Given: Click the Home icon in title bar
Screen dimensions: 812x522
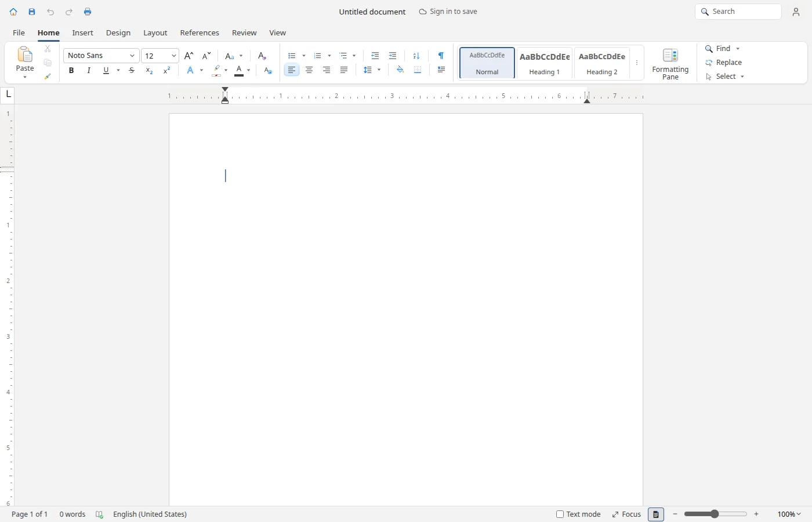Looking at the screenshot, I should [13, 12].
